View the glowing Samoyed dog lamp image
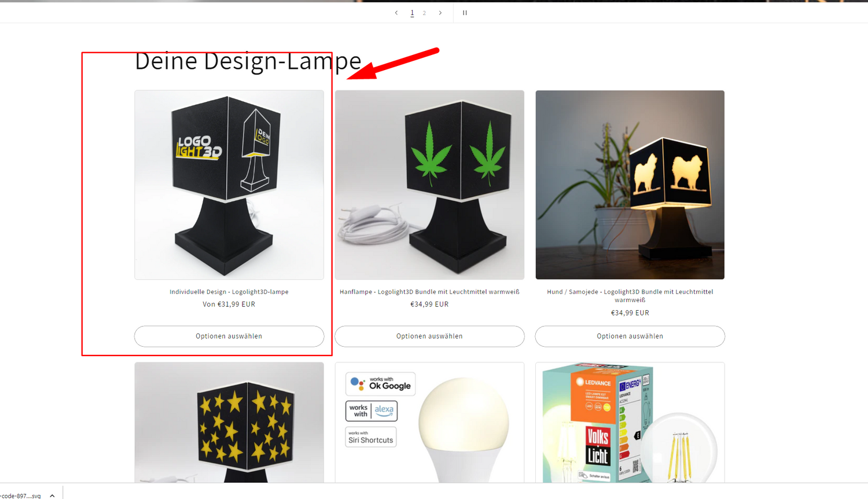This screenshot has width=868, height=499. (630, 185)
